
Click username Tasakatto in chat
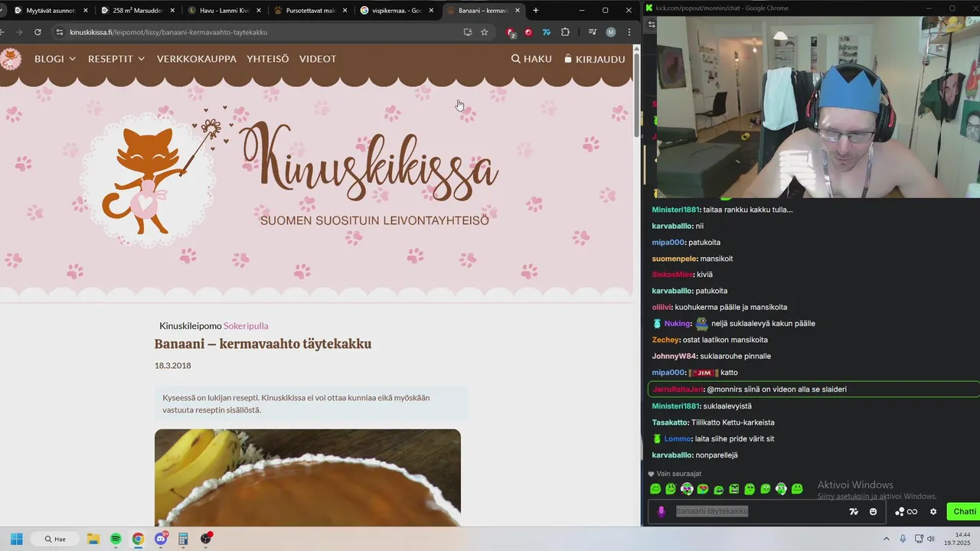click(x=670, y=422)
